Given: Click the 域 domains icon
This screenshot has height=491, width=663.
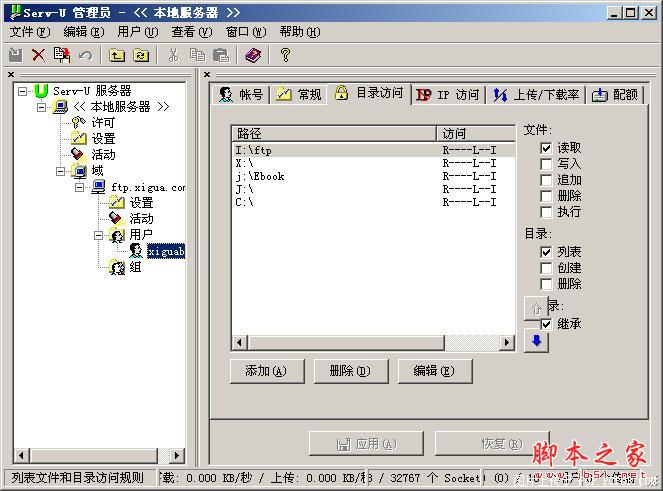Looking at the screenshot, I should tap(79, 171).
